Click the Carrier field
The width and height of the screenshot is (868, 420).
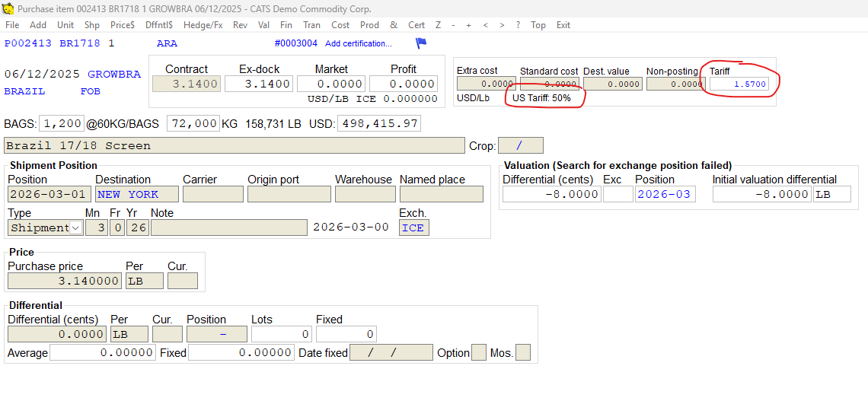213,194
